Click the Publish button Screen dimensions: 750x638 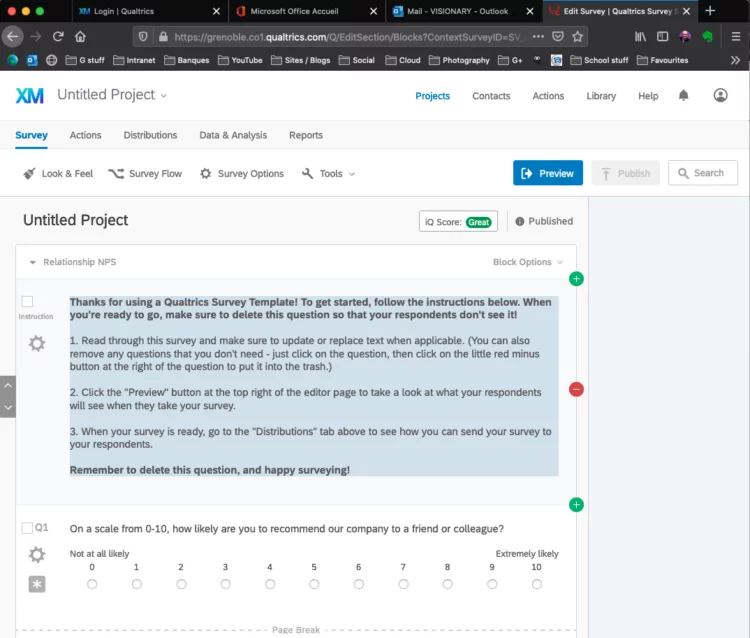(x=626, y=173)
